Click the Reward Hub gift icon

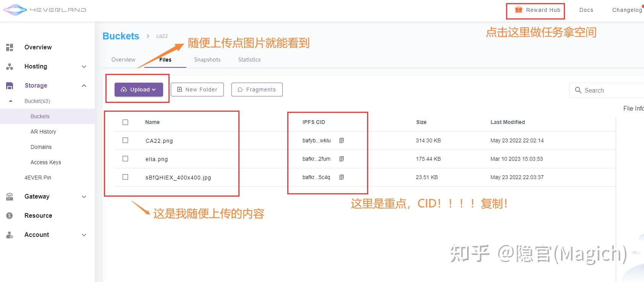pyautogui.click(x=518, y=10)
